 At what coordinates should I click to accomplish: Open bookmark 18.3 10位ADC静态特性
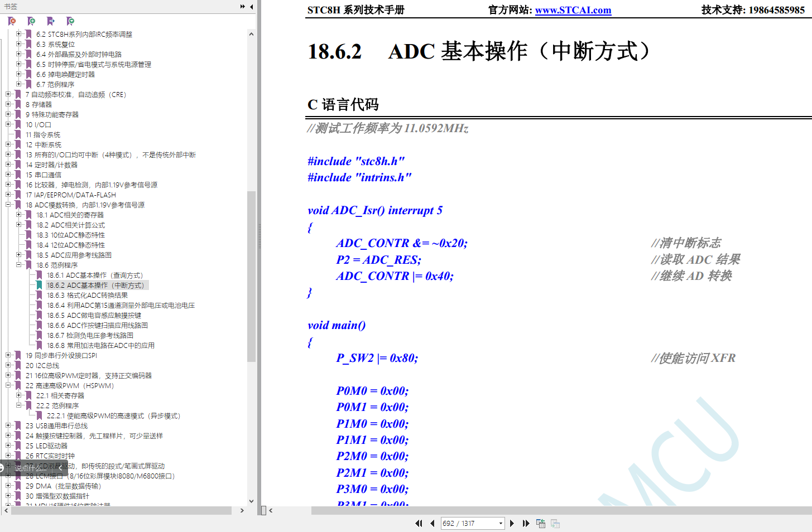(x=70, y=235)
